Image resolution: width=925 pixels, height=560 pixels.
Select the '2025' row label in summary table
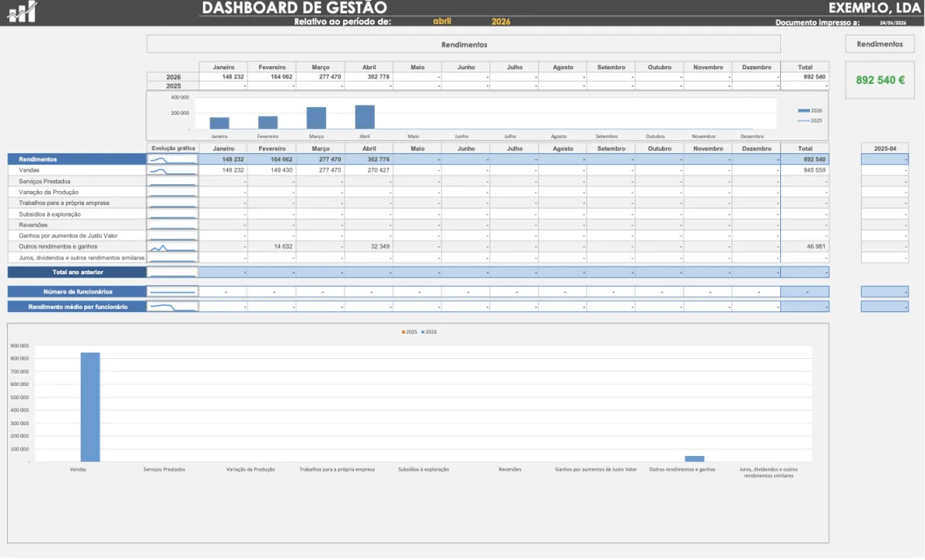click(x=173, y=86)
